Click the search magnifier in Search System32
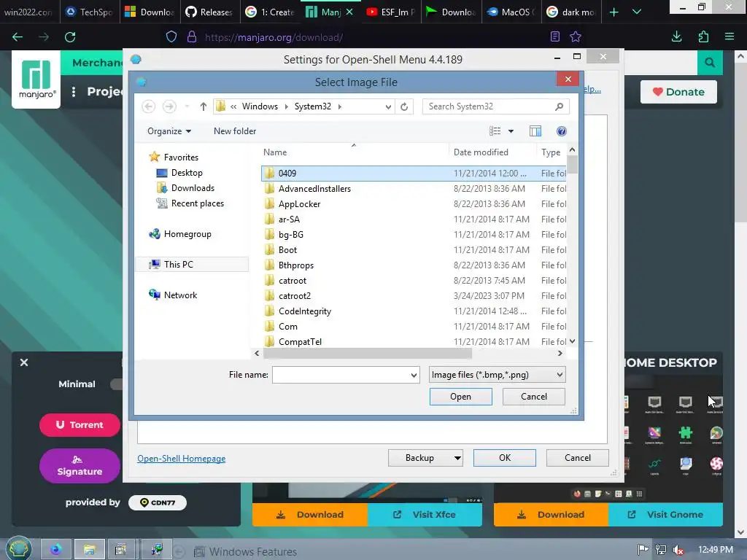 pos(560,106)
